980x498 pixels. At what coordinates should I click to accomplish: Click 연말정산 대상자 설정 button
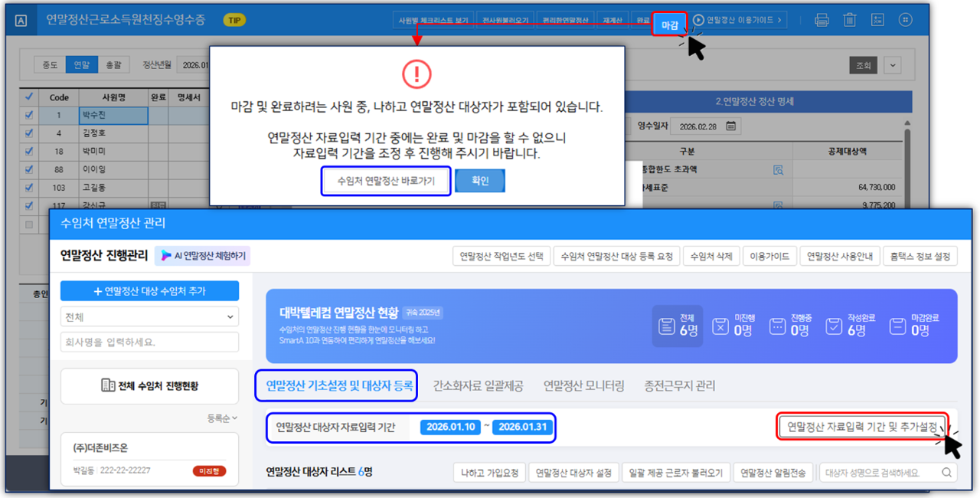coord(573,473)
